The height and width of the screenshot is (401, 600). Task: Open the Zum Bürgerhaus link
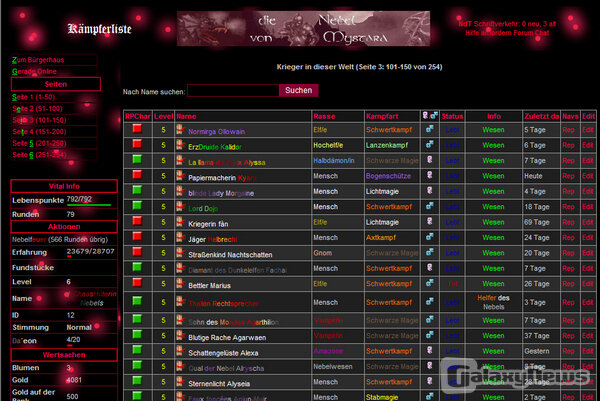pyautogui.click(x=40, y=60)
